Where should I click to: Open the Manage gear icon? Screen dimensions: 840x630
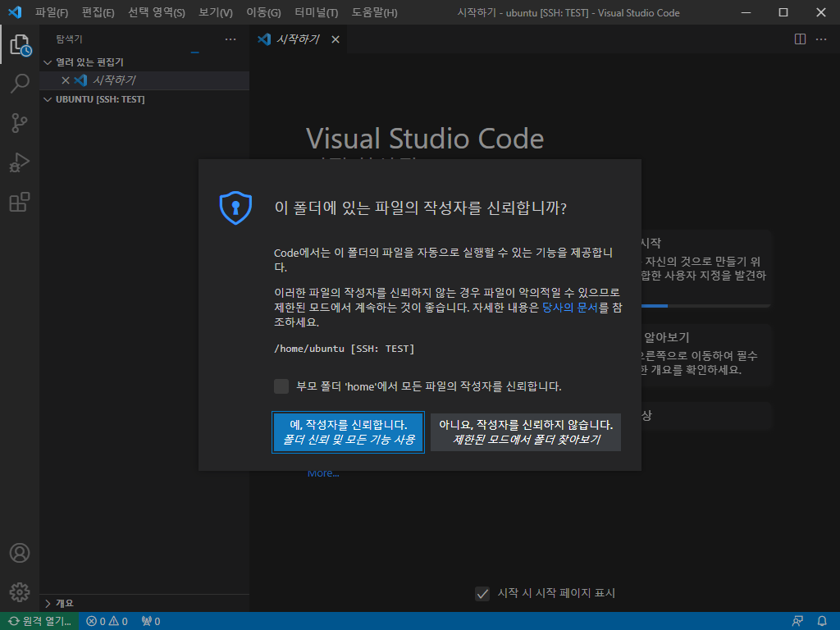coord(20,592)
